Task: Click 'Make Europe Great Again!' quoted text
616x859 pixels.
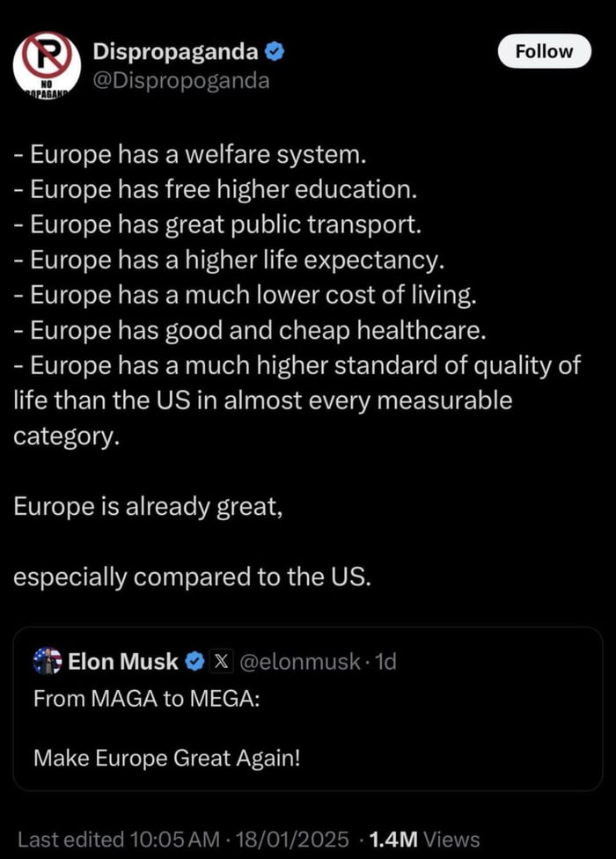Action: pyautogui.click(x=168, y=758)
